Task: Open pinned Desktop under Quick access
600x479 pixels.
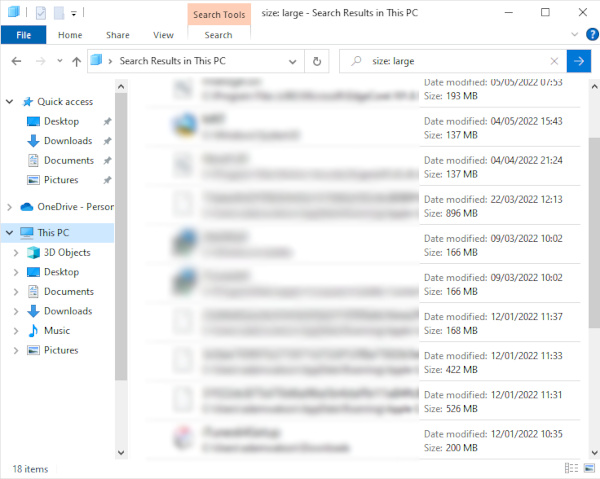Action: pos(62,121)
